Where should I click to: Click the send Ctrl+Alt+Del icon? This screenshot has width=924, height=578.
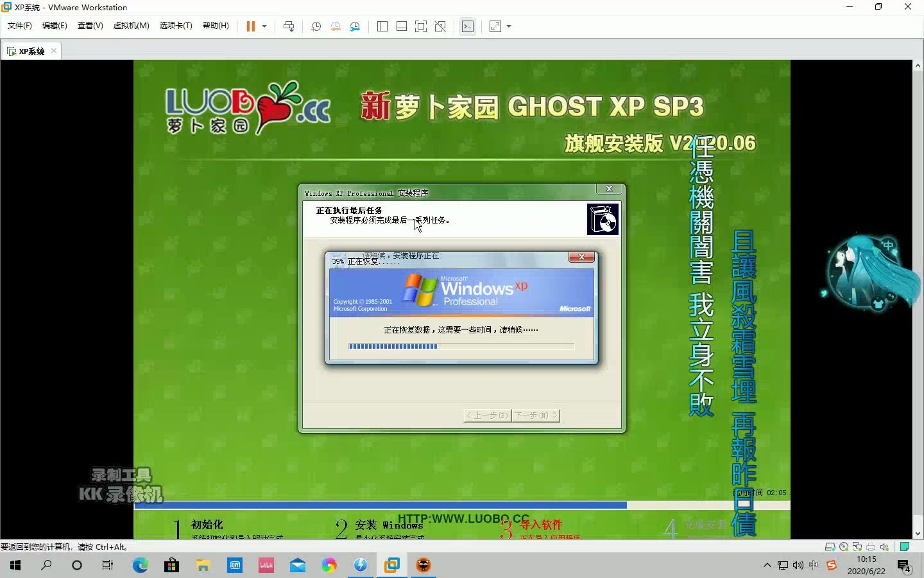289,26
